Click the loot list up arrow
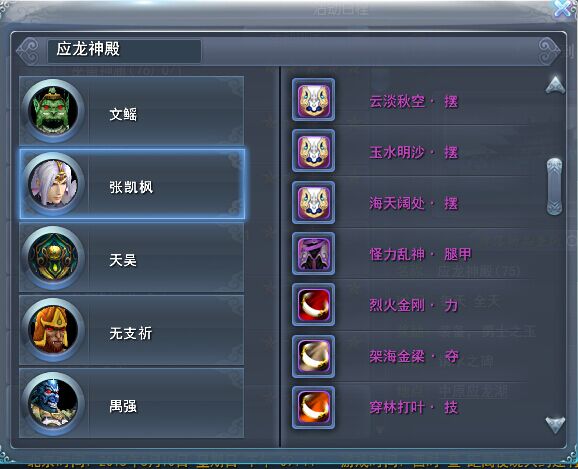This screenshot has width=578, height=469. point(555,85)
